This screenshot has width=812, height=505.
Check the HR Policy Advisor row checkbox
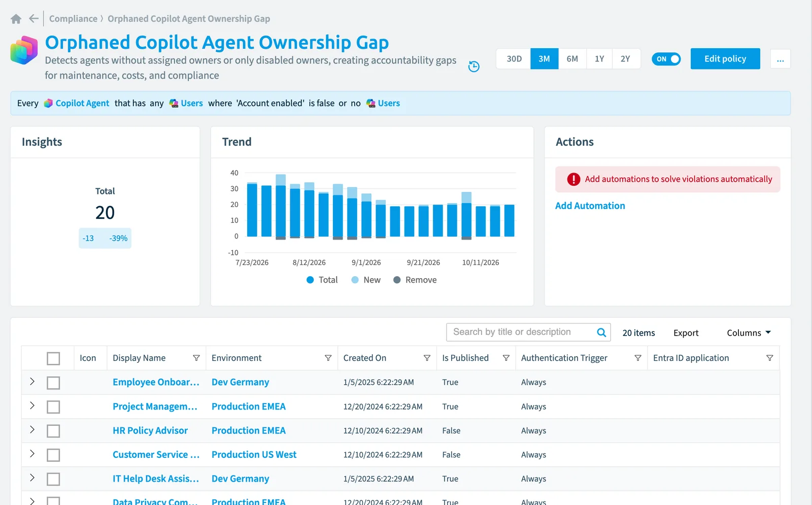click(x=53, y=431)
